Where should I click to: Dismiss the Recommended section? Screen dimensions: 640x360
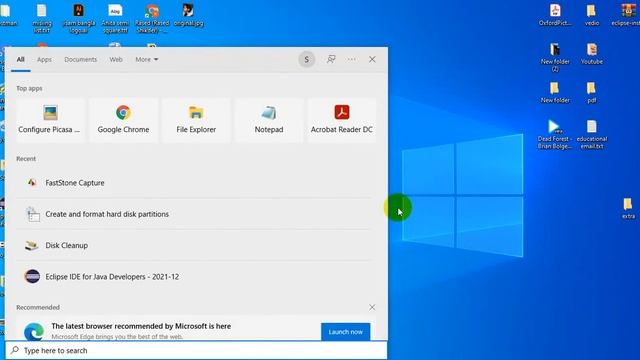point(372,307)
